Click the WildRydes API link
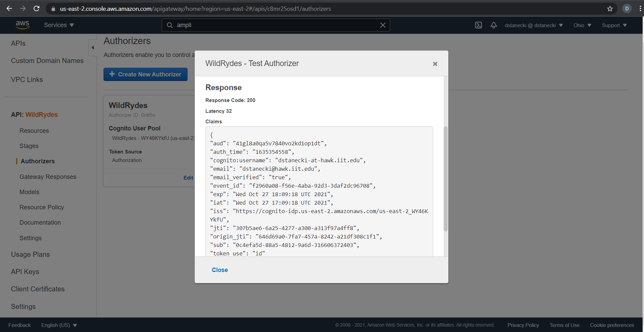 [41, 115]
